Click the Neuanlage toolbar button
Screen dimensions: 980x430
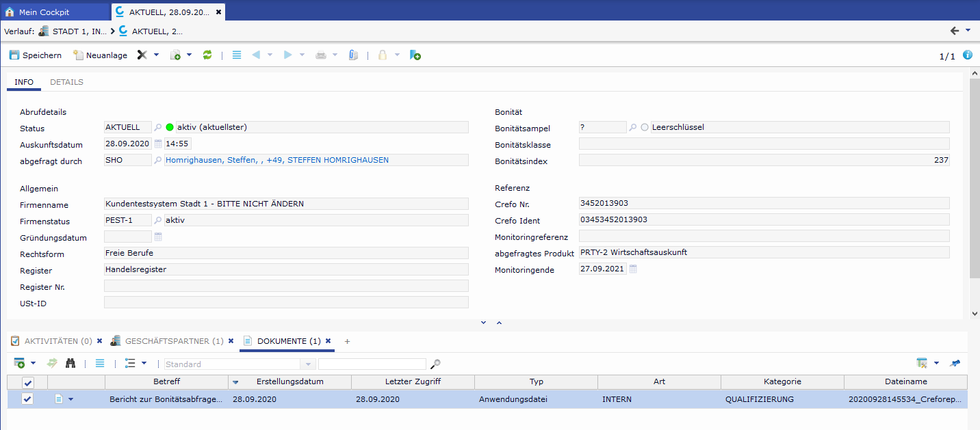100,55
